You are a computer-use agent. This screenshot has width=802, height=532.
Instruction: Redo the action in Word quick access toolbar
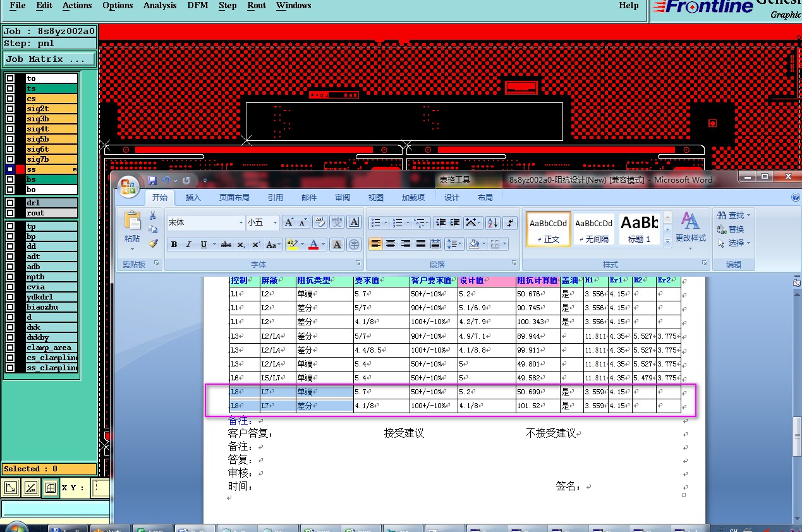click(187, 181)
